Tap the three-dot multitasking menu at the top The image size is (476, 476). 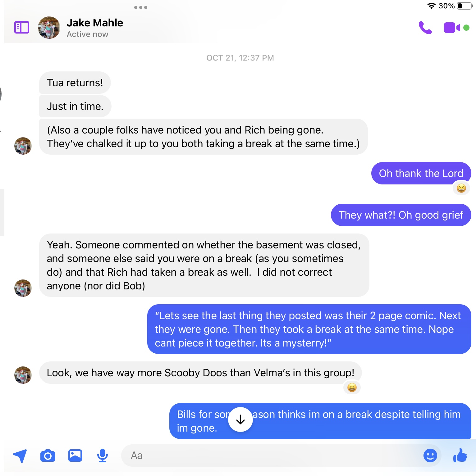(141, 7)
